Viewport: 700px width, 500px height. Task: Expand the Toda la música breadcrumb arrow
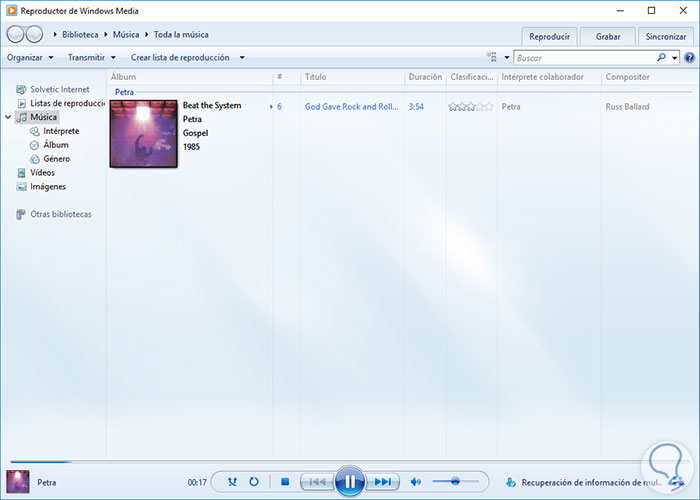(x=146, y=34)
